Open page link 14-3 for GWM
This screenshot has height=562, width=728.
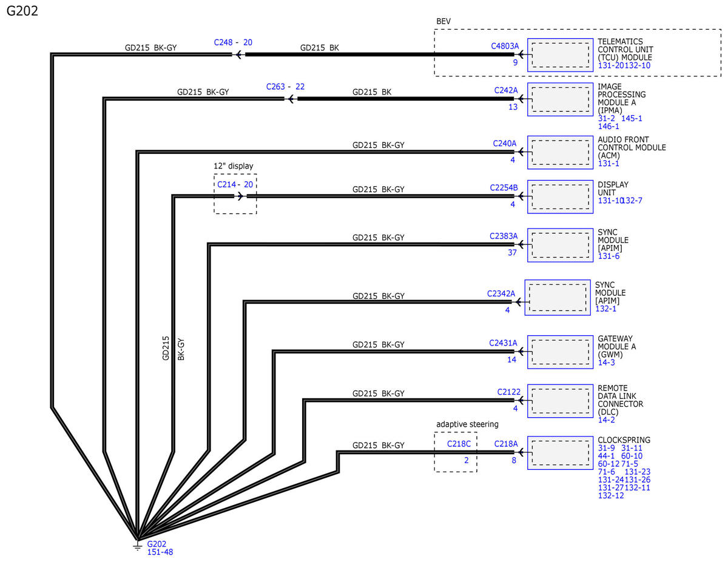(606, 363)
